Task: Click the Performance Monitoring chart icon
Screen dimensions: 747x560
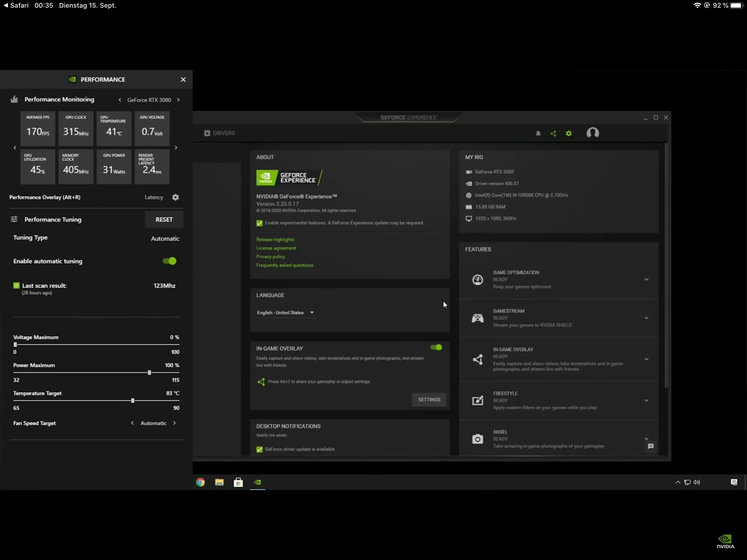Action: pos(14,99)
